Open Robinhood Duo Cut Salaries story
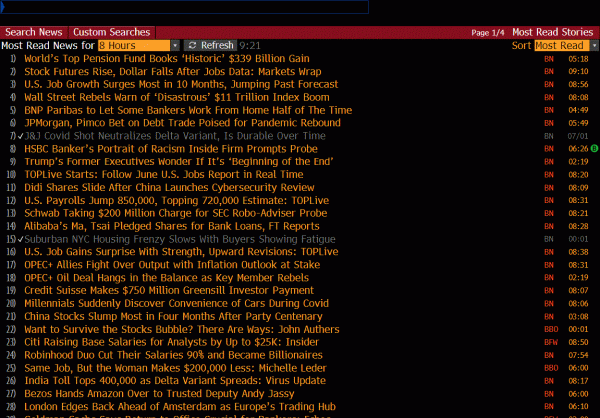This screenshot has height=418, width=600. (x=173, y=355)
